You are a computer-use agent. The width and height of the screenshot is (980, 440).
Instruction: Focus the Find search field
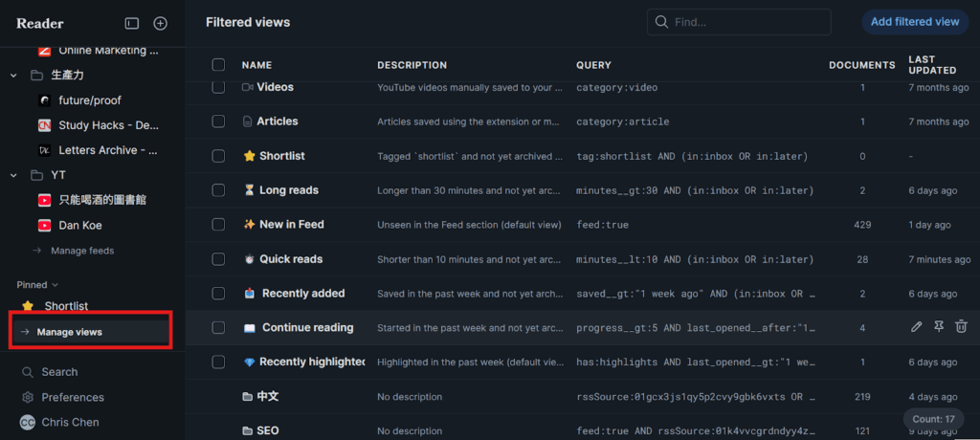(x=746, y=22)
